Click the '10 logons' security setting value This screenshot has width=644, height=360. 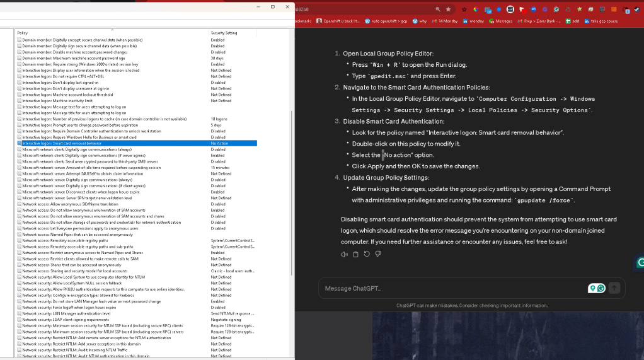coord(219,119)
